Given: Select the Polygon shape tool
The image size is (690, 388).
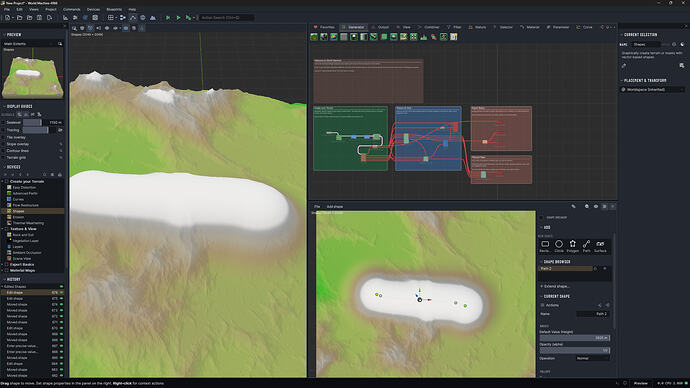Looking at the screenshot, I should (x=573, y=246).
